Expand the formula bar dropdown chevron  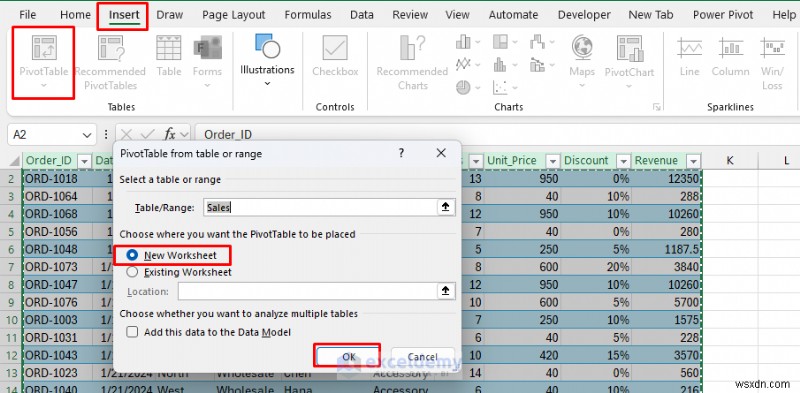click(185, 135)
